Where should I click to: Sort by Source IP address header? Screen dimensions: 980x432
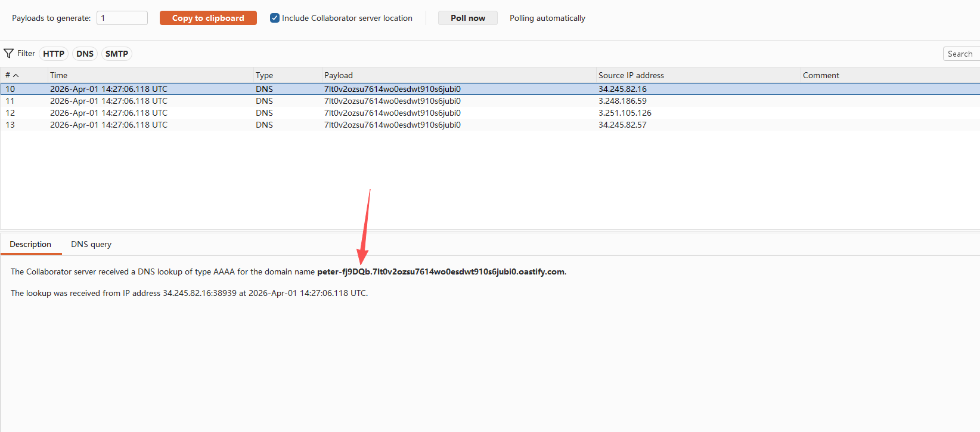pos(631,75)
